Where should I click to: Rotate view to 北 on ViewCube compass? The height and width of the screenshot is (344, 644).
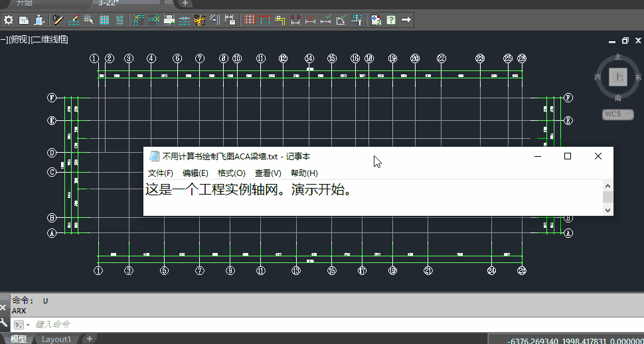(x=617, y=56)
